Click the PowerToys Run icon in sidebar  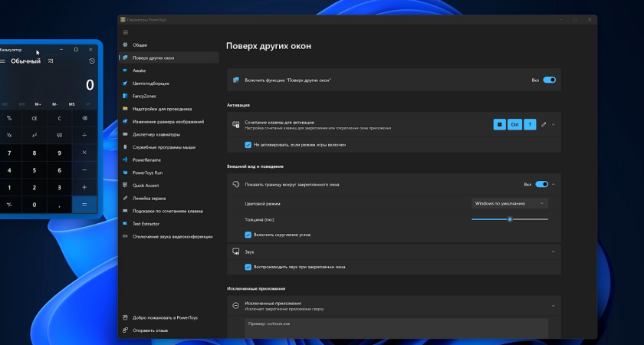pos(125,172)
